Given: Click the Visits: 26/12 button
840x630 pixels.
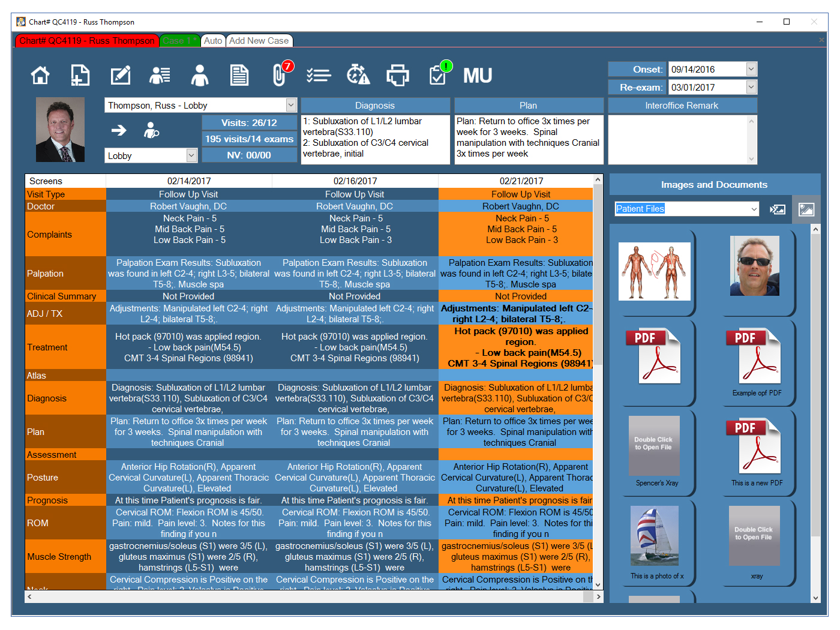Looking at the screenshot, I should tap(250, 122).
